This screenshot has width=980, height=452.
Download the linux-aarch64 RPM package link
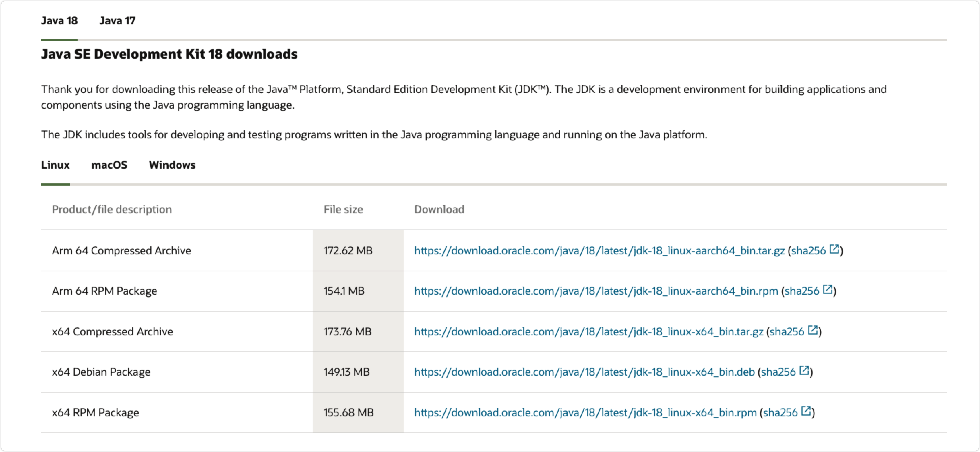click(596, 291)
